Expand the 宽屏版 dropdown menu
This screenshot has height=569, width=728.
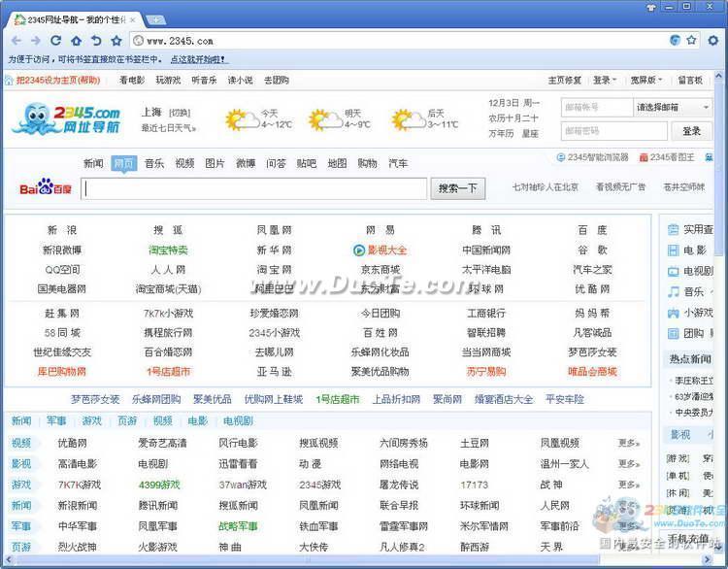tap(645, 81)
